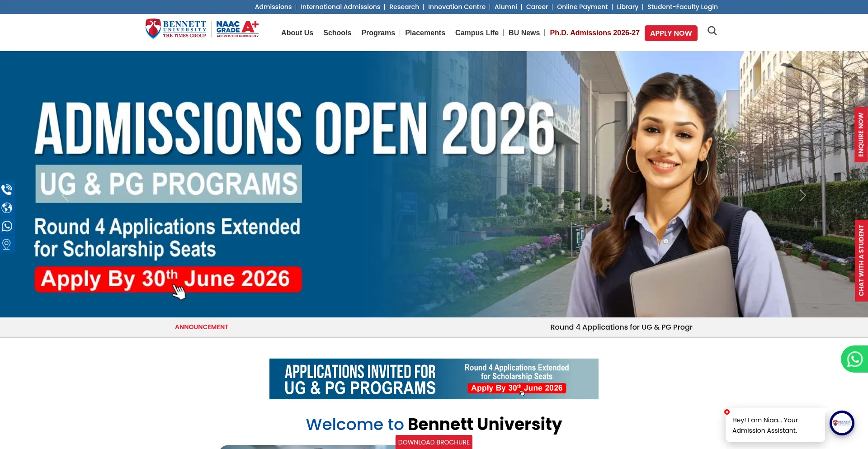
Task: Click the Niaa admission assistant message
Action: [x=775, y=425]
